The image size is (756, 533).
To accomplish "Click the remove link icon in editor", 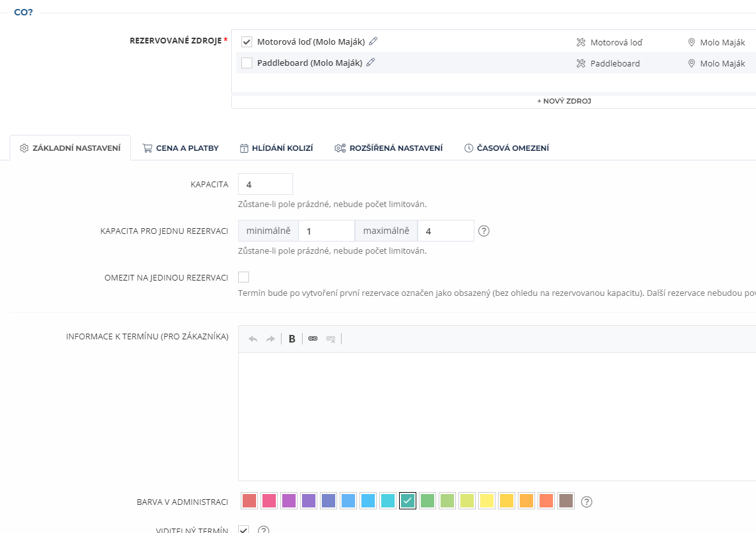I will (x=331, y=339).
